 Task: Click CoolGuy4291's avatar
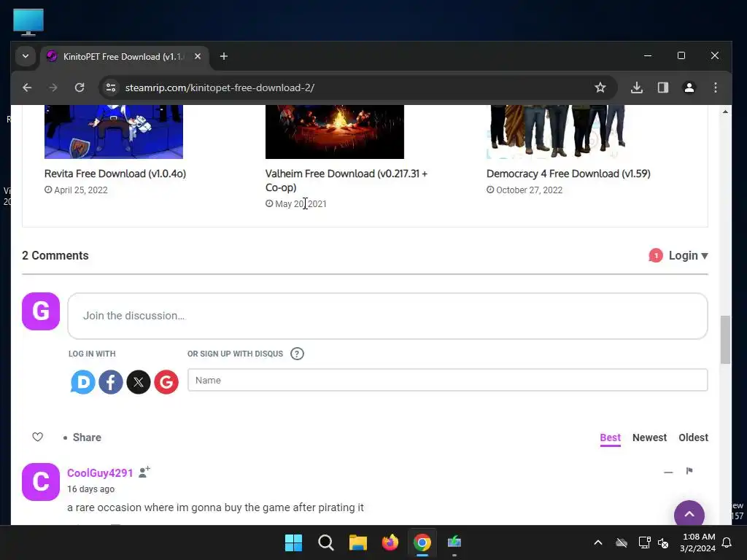click(x=41, y=482)
